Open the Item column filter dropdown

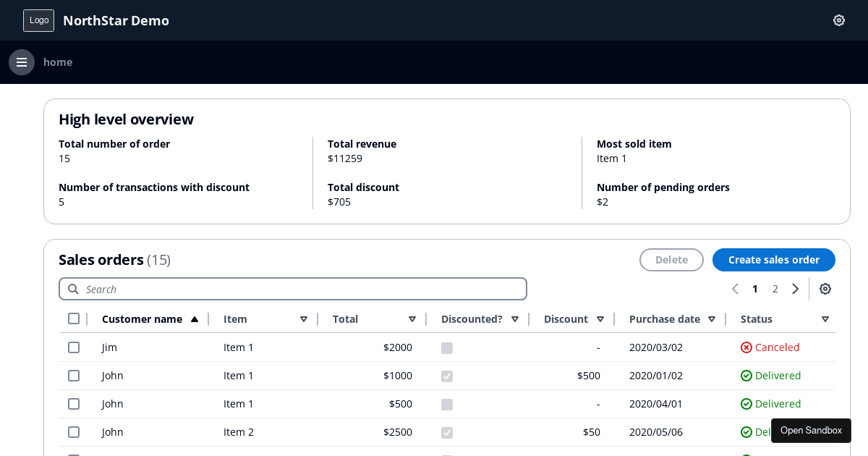[x=304, y=318]
